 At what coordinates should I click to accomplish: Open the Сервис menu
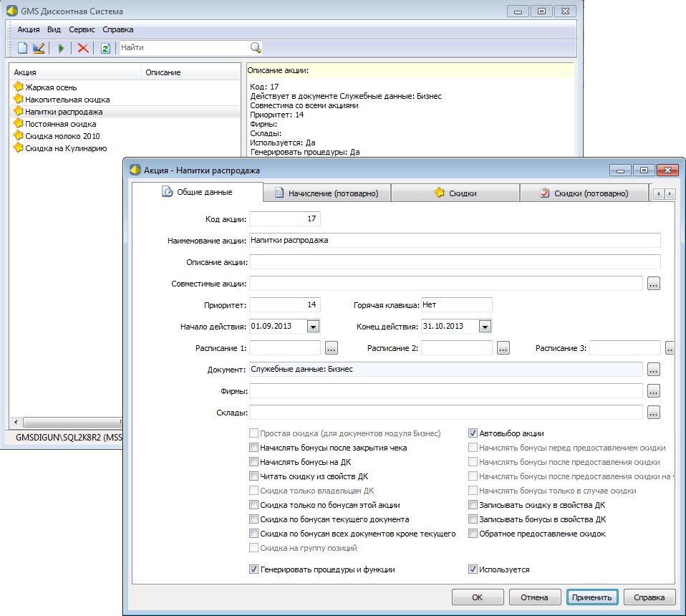pos(81,29)
